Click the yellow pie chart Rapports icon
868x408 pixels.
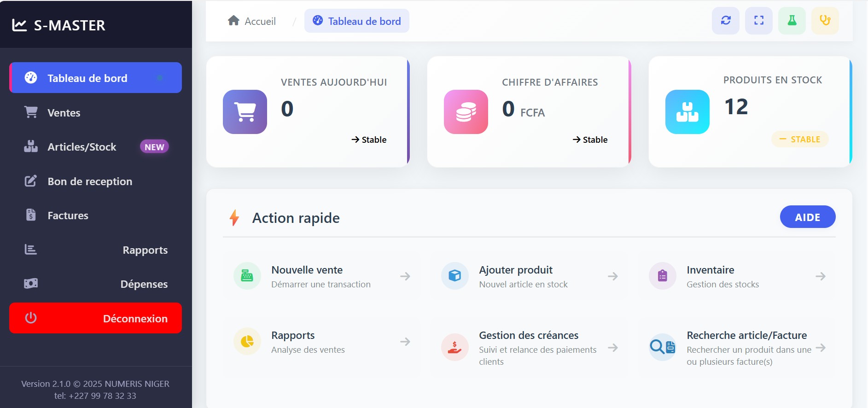tap(247, 341)
